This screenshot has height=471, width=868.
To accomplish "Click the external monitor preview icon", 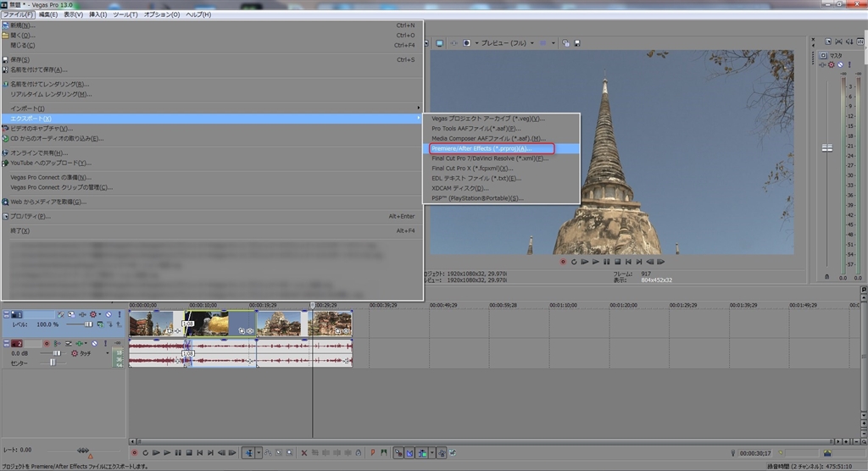I will pyautogui.click(x=440, y=43).
